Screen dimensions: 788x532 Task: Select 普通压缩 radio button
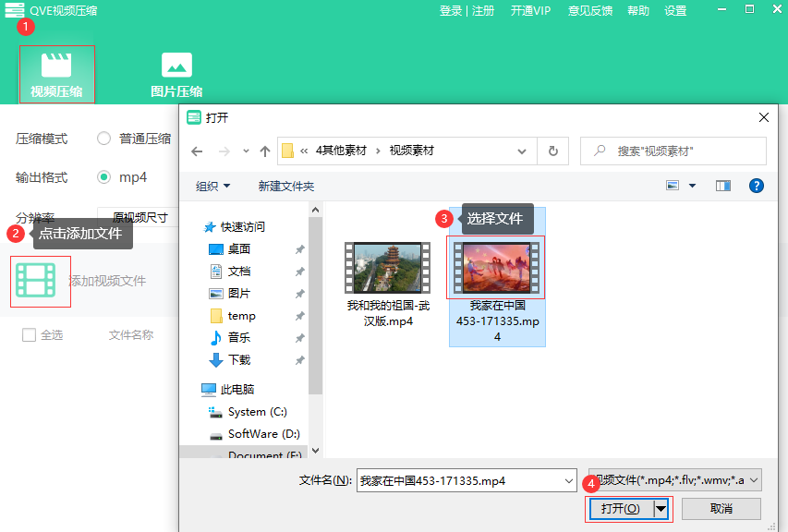pyautogui.click(x=104, y=139)
